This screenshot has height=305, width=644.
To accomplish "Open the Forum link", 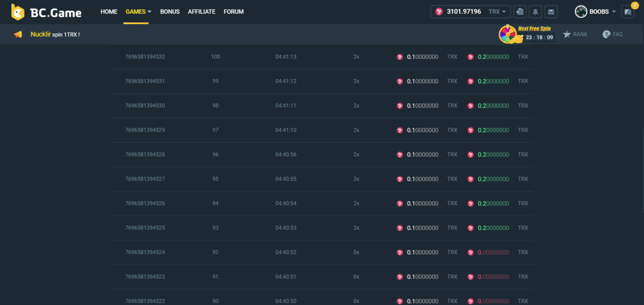I will pyautogui.click(x=233, y=12).
